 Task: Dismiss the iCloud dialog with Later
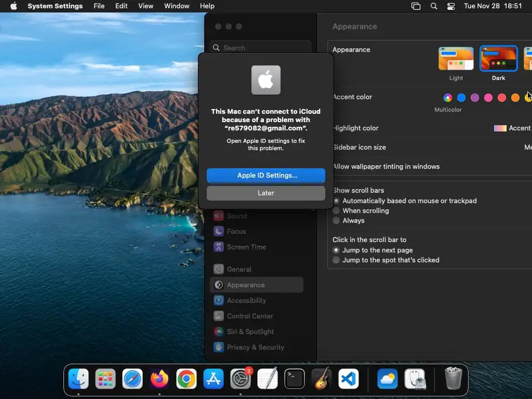265,193
